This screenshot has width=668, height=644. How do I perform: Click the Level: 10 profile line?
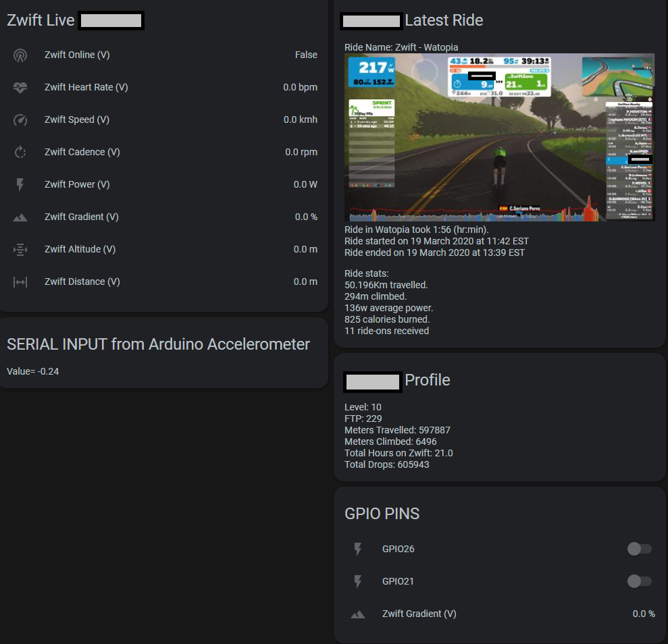(363, 407)
